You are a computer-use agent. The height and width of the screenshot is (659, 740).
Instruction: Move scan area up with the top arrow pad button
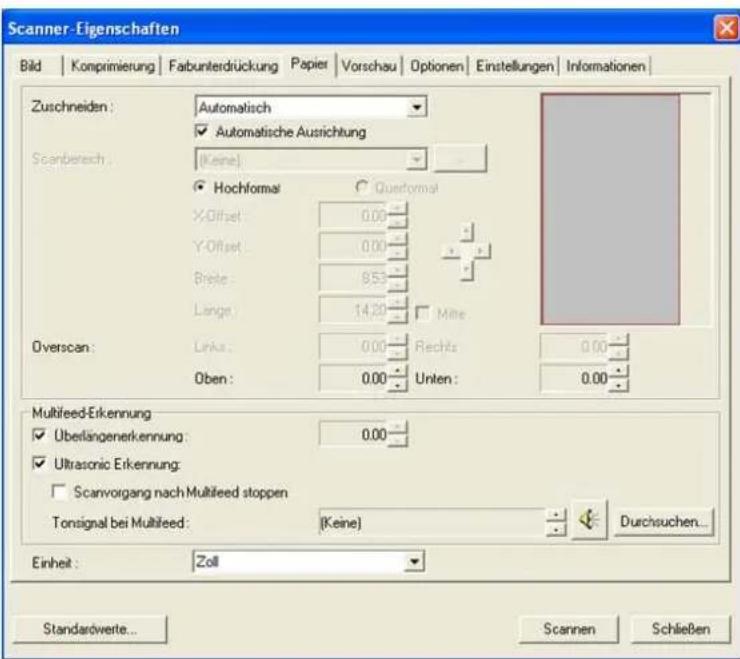466,232
